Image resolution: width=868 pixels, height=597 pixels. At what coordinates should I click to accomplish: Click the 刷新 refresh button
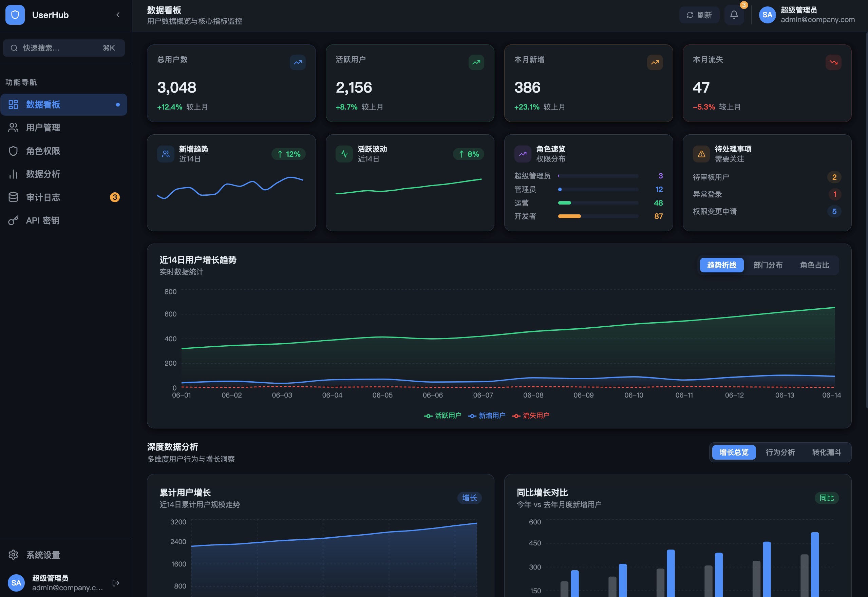699,15
